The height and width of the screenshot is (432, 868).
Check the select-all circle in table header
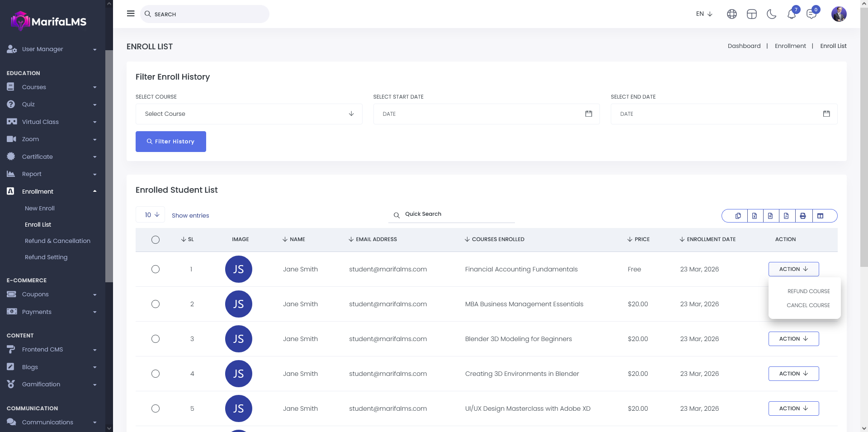click(156, 240)
